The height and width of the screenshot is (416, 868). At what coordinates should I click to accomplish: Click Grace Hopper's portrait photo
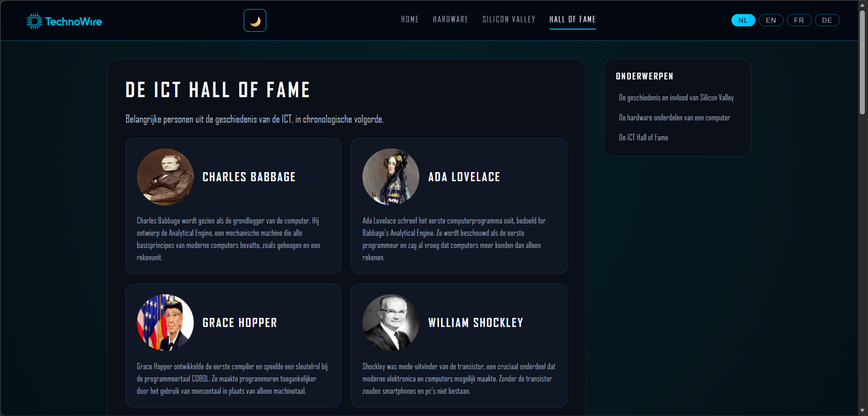tap(165, 322)
